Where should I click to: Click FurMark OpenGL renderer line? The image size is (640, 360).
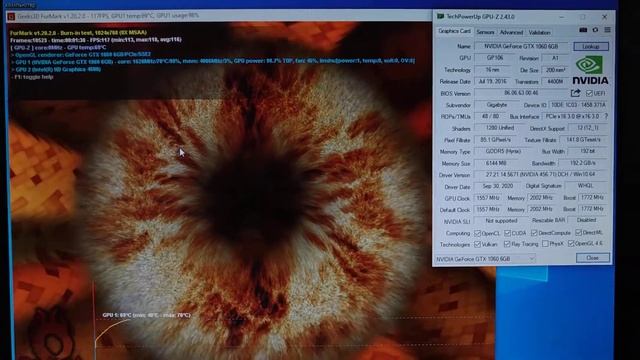point(81,54)
